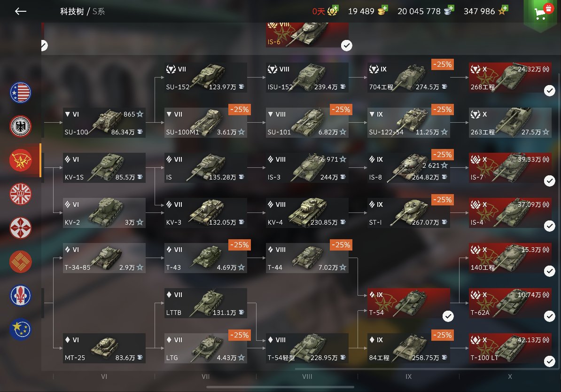
Task: Add gold using plus icon
Action: coord(385,8)
